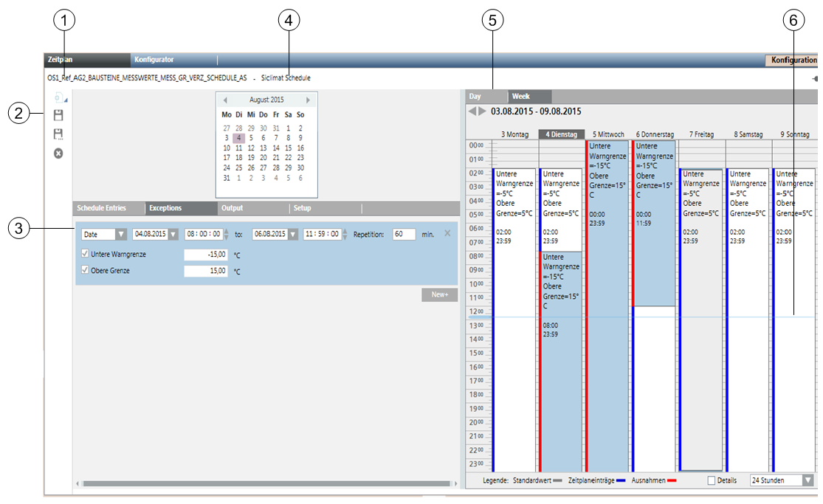Click the New+ button
The image size is (823, 504).
click(440, 295)
